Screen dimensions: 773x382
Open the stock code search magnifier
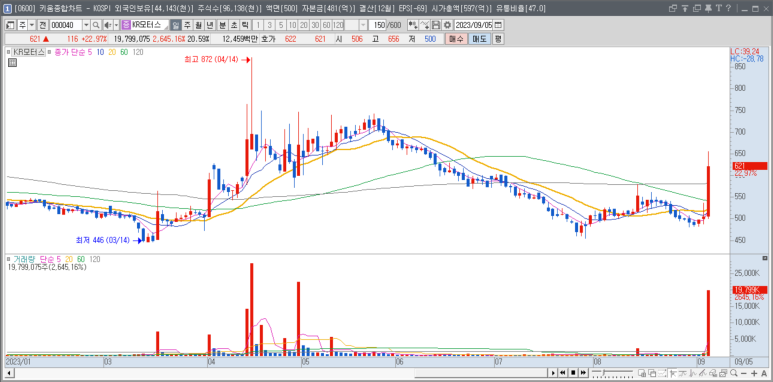96,25
